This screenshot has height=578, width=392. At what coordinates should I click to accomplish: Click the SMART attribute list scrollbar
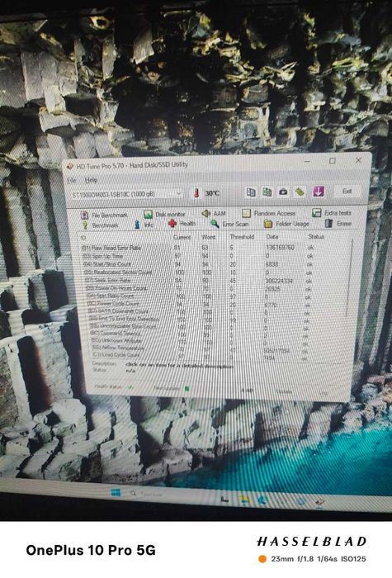click(350, 278)
